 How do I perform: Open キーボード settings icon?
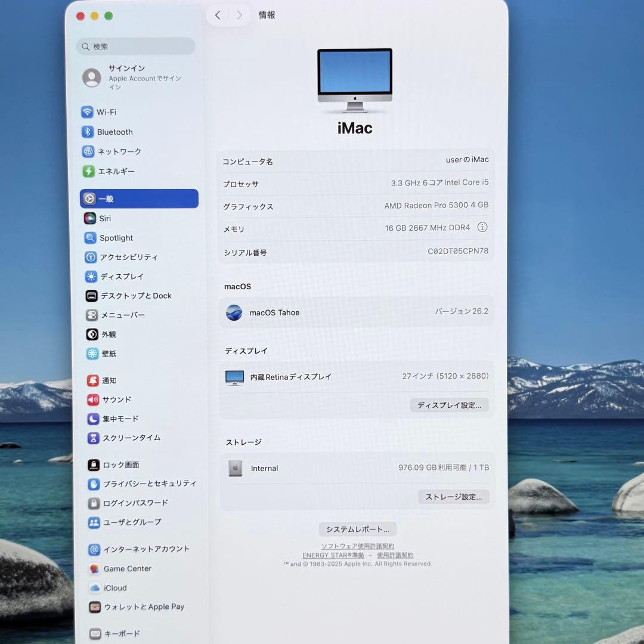pos(95,634)
